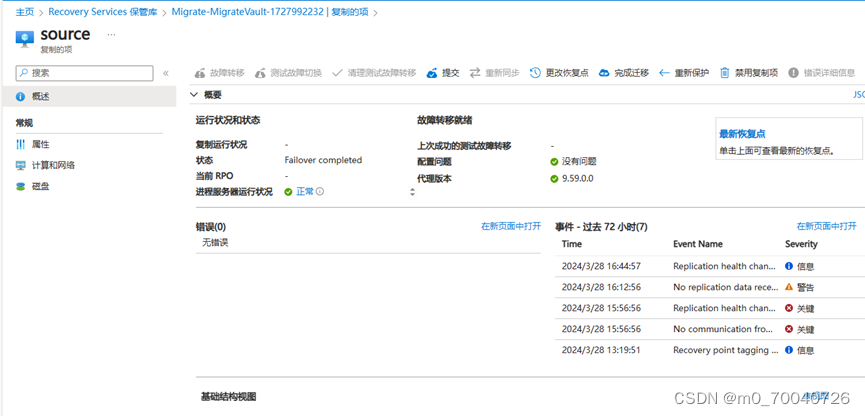Open errors 在新页面中打开 link
865x416 pixels.
pos(511,226)
